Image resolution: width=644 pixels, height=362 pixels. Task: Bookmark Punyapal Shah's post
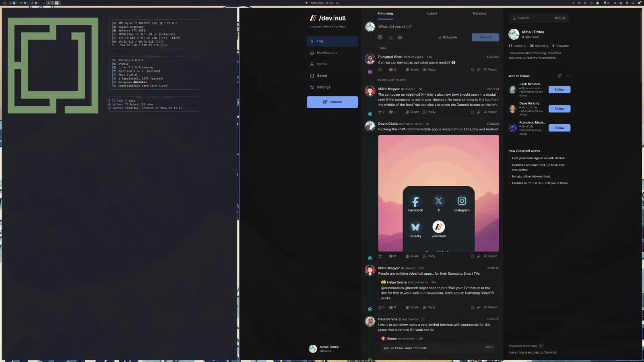472,70
